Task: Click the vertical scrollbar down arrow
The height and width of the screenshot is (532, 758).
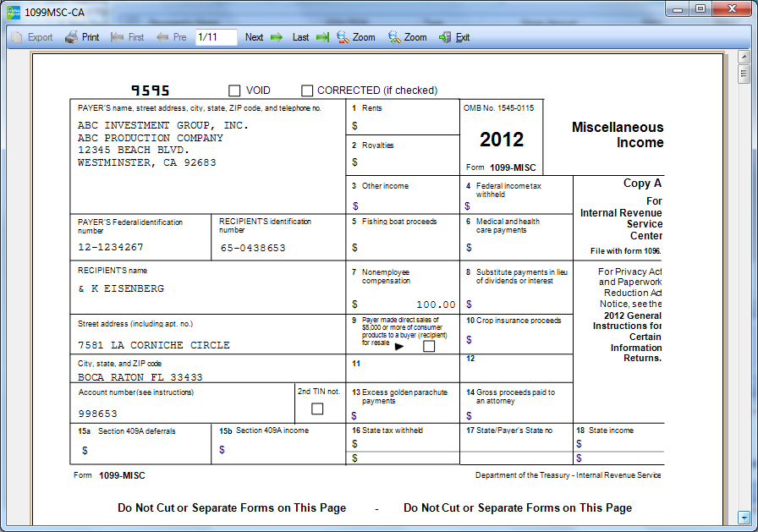Action: pyautogui.click(x=744, y=517)
